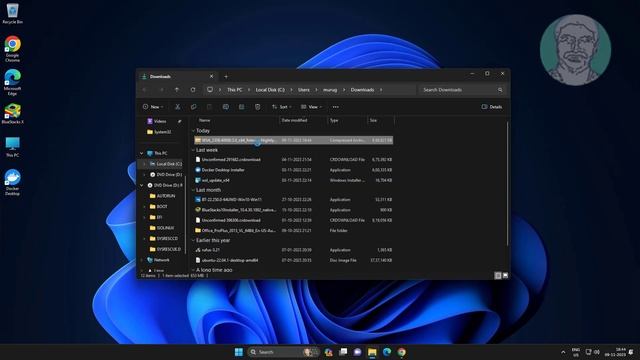The image size is (640, 360).
Task: Open the Microsoft Edge desktop shortcut
Action: 12,82
